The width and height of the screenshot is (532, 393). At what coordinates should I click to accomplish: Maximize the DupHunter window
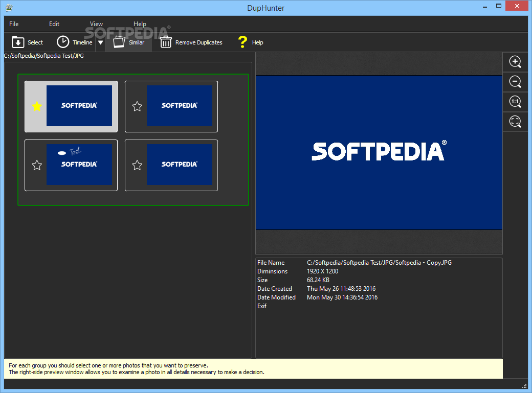click(x=498, y=6)
